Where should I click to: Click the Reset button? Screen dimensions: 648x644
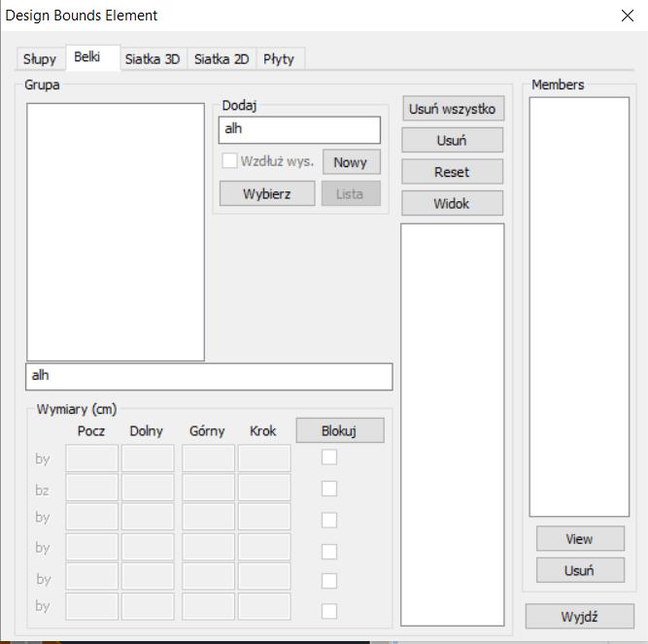(452, 171)
